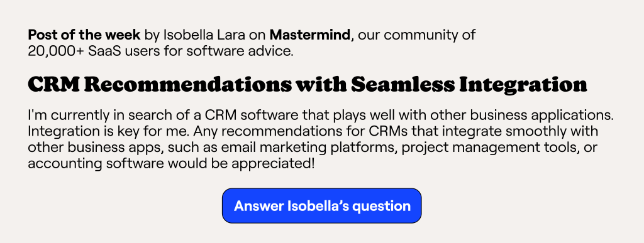Click the first line of the post body
The width and height of the screenshot is (644, 243).
point(321,116)
